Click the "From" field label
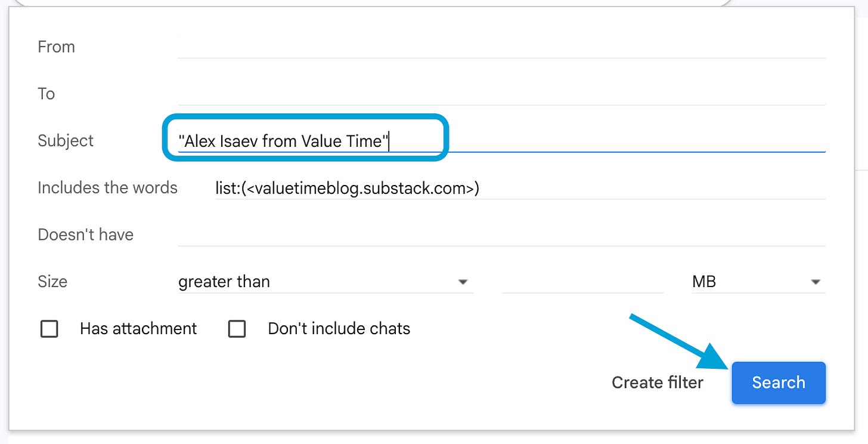Image resolution: width=868 pixels, height=444 pixels. [56, 47]
